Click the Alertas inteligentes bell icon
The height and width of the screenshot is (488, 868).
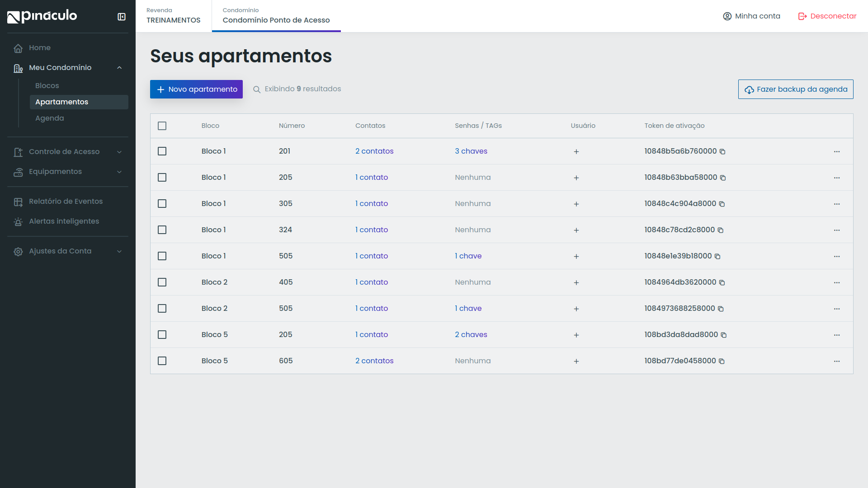tap(18, 221)
